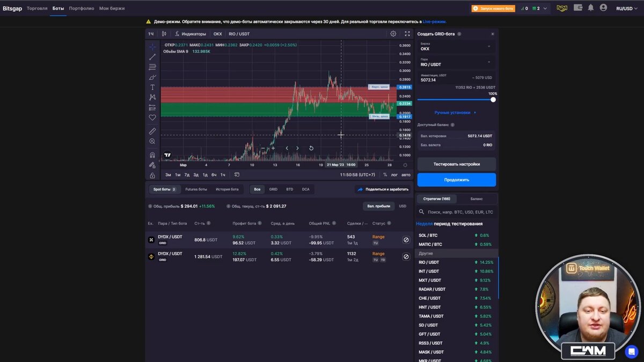Switch to the Баланс tab
This screenshot has height=362, width=644.
click(x=477, y=198)
